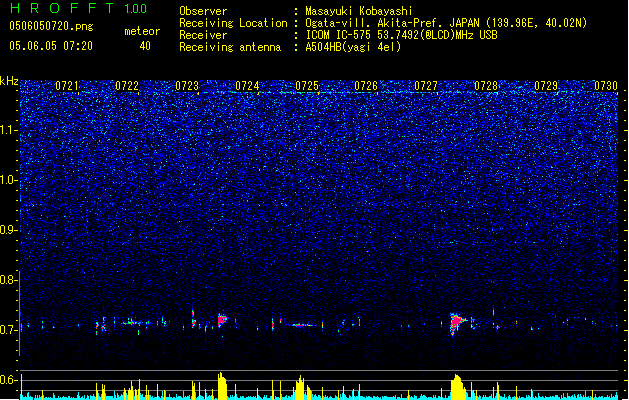The width and height of the screenshot is (629, 400).
Task: Click the 0727 time marker
Action: point(426,86)
